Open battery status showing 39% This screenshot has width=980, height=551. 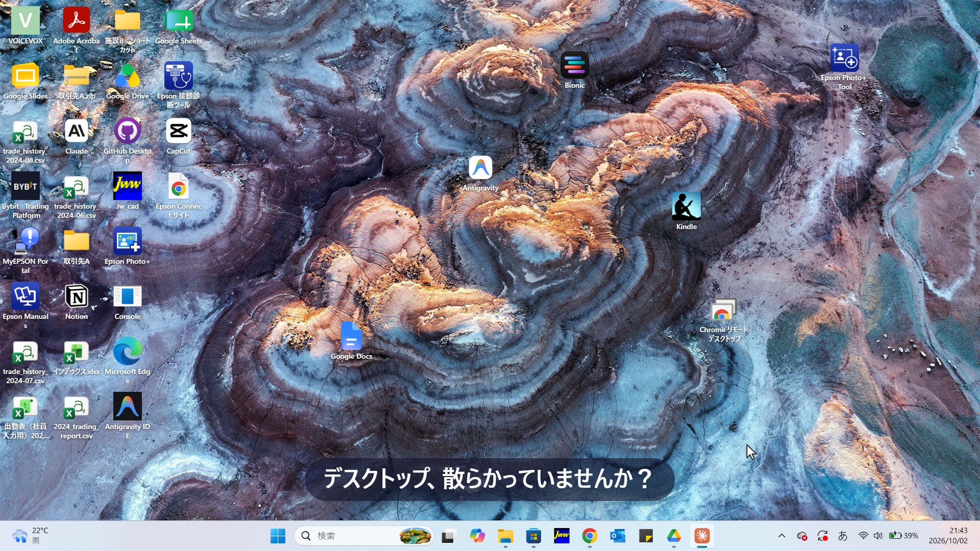pyautogui.click(x=903, y=536)
